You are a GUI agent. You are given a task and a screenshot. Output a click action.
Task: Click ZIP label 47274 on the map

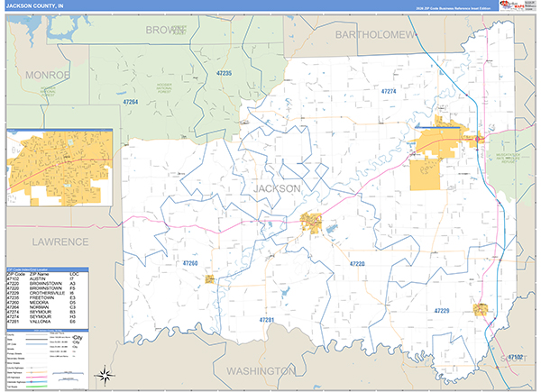389,91
